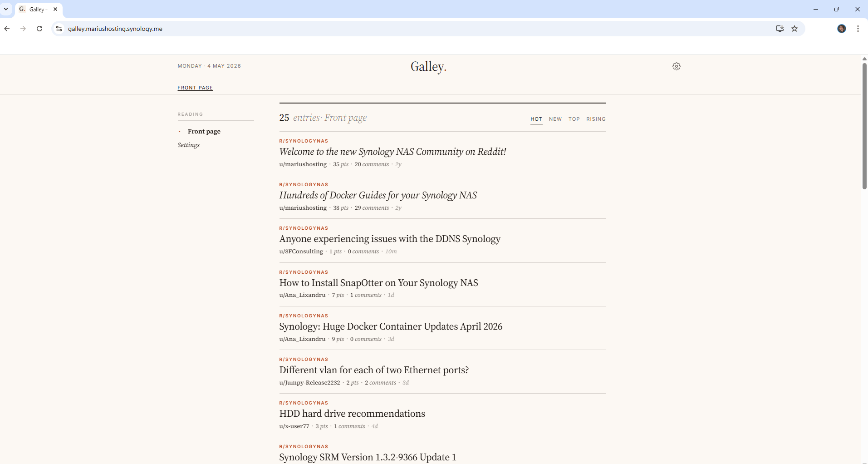Viewport: 868px width, 464px height.
Task: Click the 'MONDAY · 4 MAY 2026' date text
Action: click(x=209, y=66)
